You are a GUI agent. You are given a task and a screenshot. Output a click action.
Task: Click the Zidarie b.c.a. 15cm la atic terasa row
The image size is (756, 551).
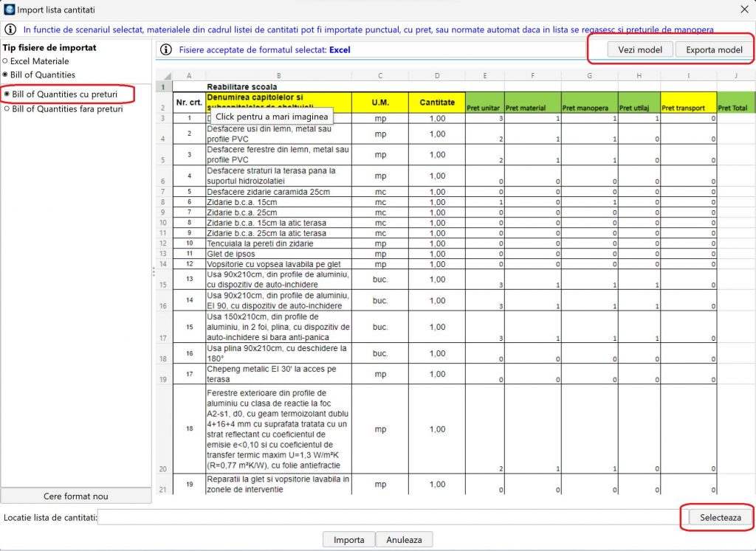tap(267, 223)
